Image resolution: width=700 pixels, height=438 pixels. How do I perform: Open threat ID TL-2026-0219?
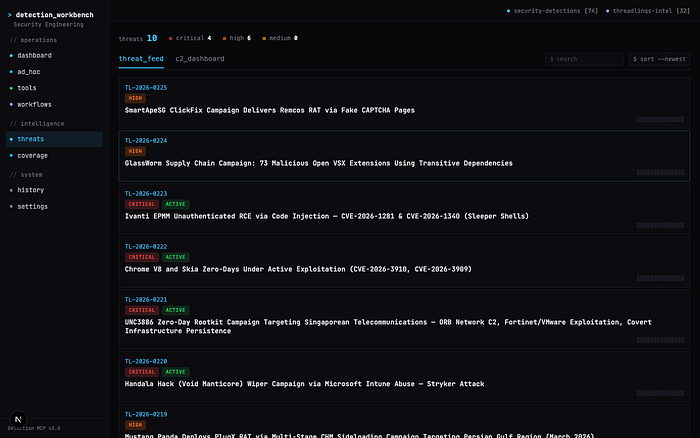point(146,414)
